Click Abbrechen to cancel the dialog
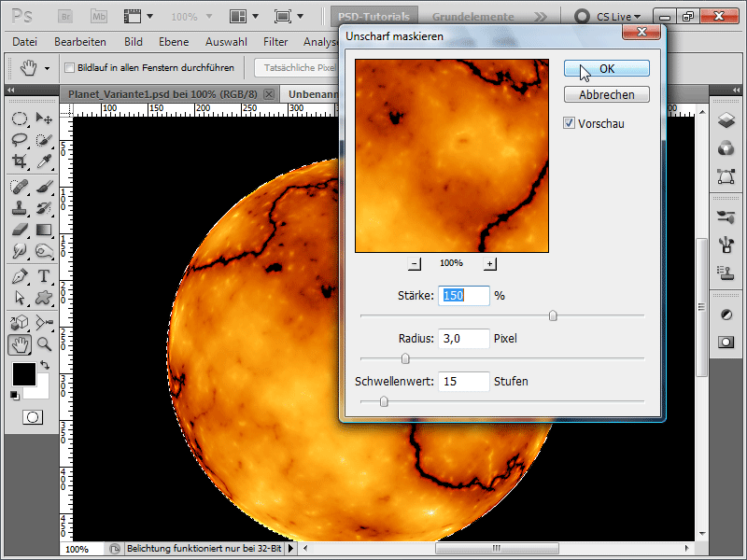Screen dimensions: 747x560 606,94
